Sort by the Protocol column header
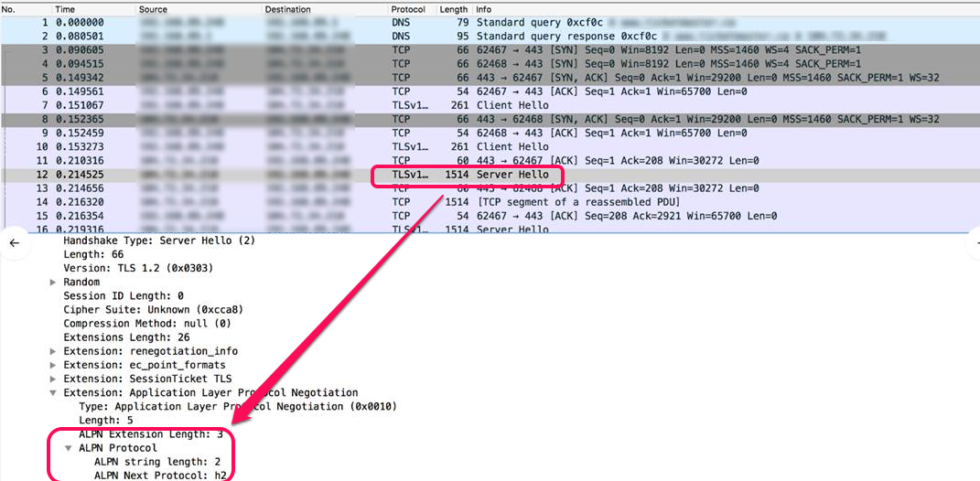 pyautogui.click(x=408, y=9)
